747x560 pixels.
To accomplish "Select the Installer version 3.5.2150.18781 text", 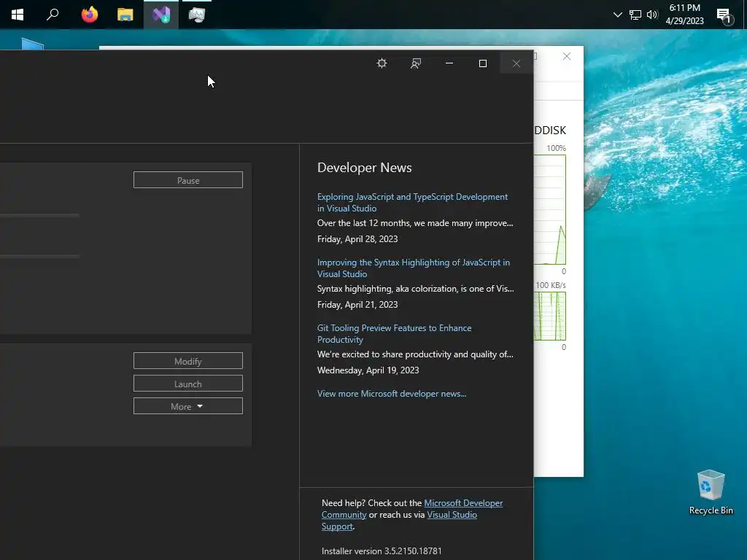I will pyautogui.click(x=382, y=551).
